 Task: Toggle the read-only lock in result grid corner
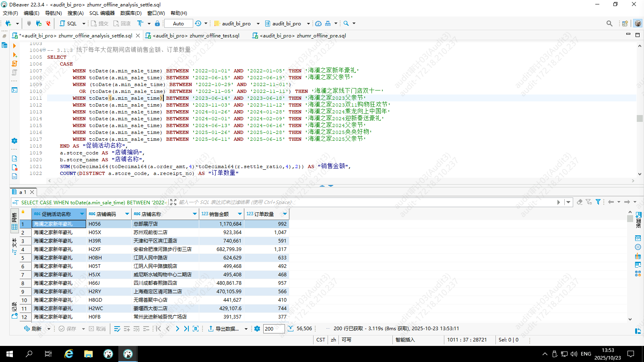[x=23, y=212]
